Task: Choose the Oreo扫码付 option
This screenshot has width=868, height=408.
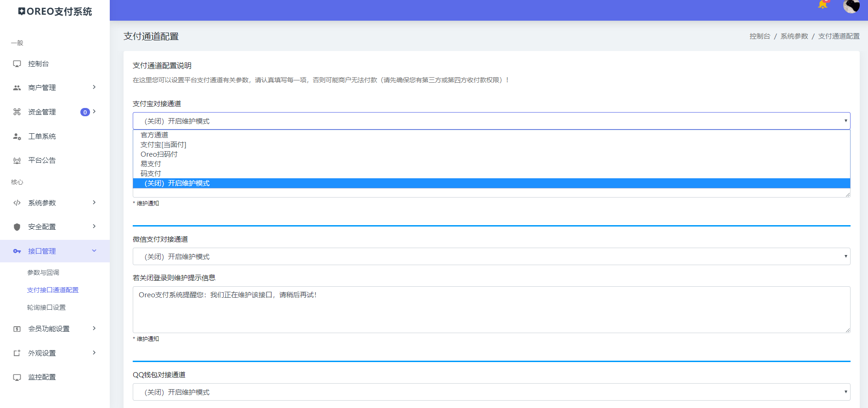Action: point(159,154)
